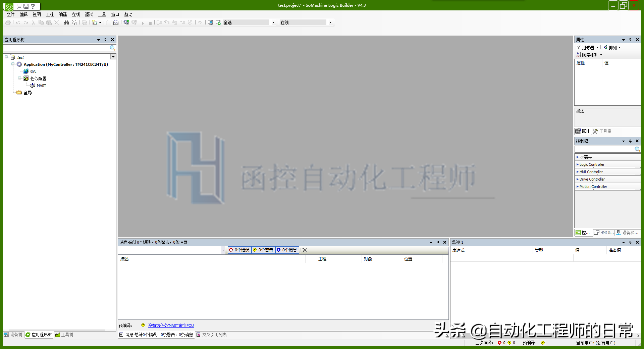The width and height of the screenshot is (644, 349).
Task: Toggle the 0个警告 warnings filter
Action: click(263, 250)
